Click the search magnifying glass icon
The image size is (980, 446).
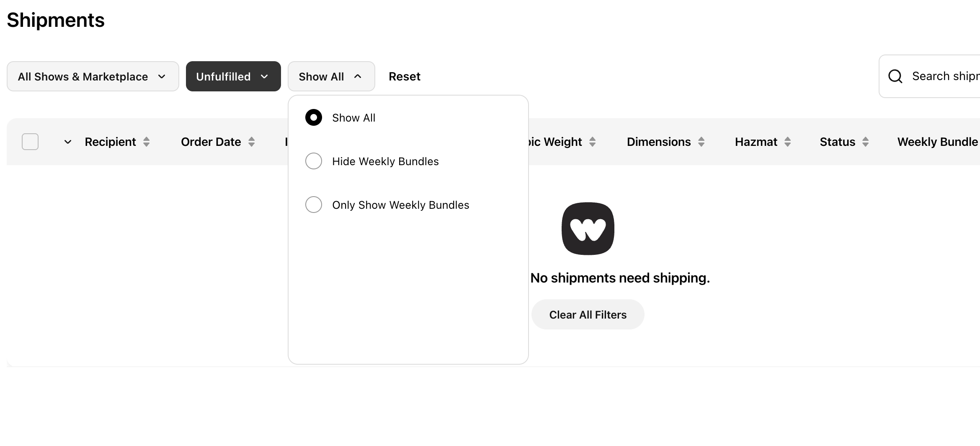tap(895, 76)
